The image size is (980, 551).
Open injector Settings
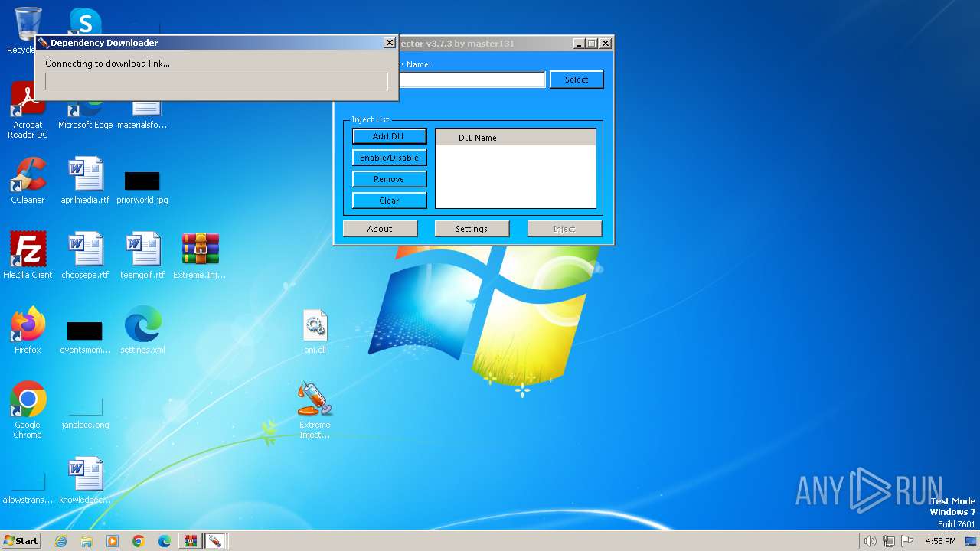(472, 229)
